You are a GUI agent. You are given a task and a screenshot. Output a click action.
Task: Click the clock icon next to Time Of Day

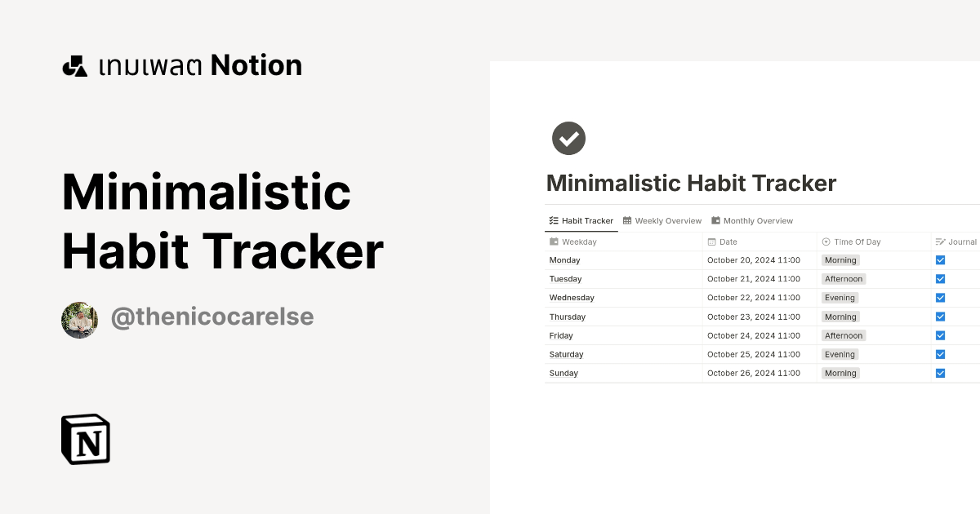coord(826,241)
